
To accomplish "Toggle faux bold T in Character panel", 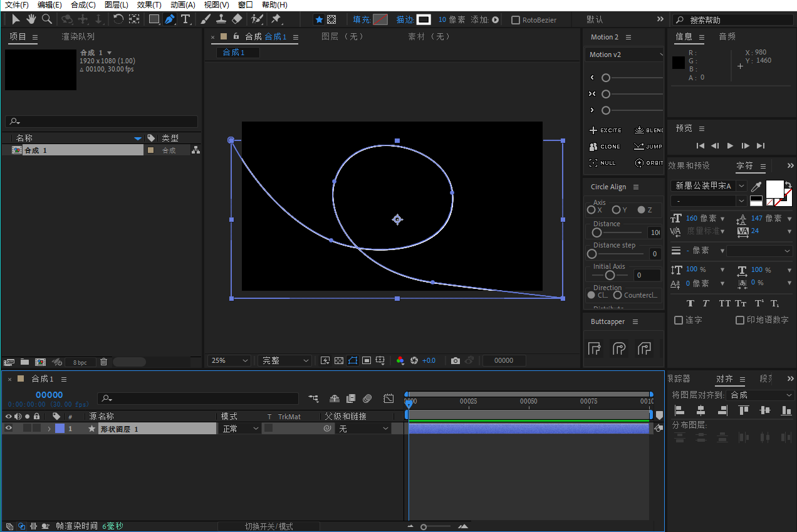I will tap(690, 303).
